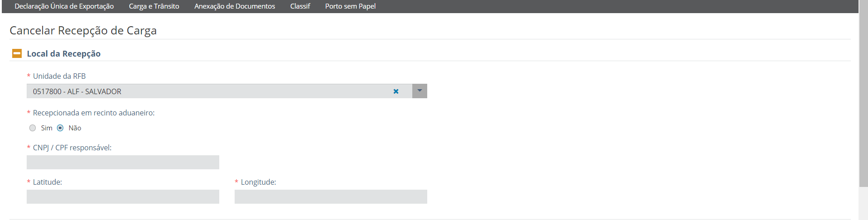Screen dimensions: 868x220
Task: Click the Longitude label text
Action: pyautogui.click(x=258, y=182)
